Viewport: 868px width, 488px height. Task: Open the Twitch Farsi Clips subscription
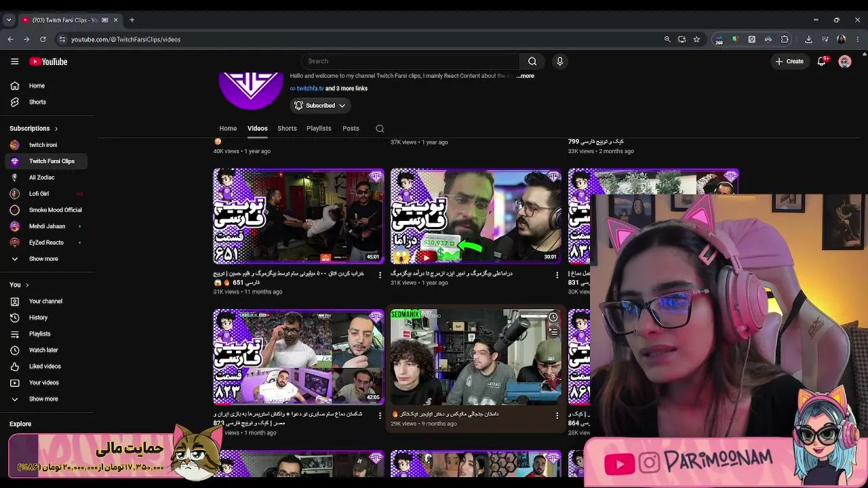(46, 161)
